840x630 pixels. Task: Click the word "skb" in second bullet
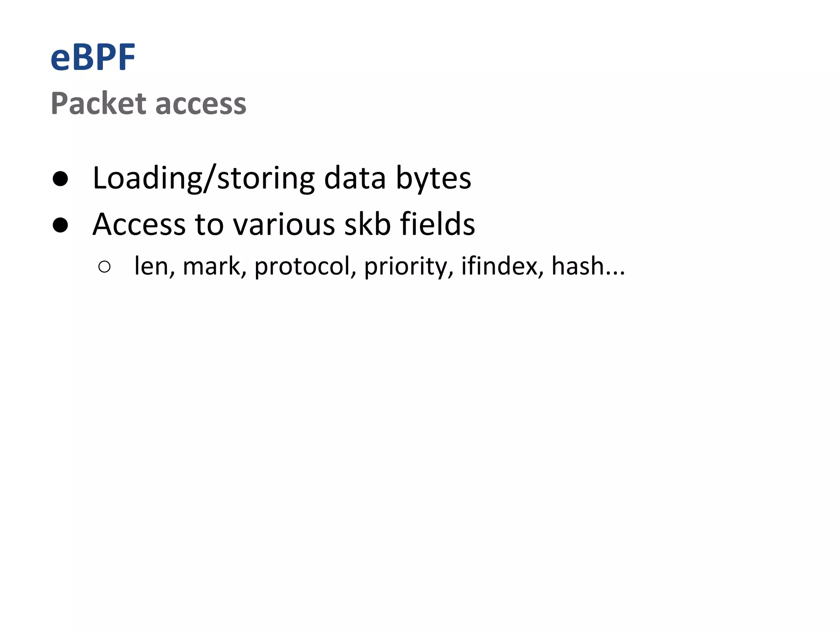pyautogui.click(x=367, y=224)
